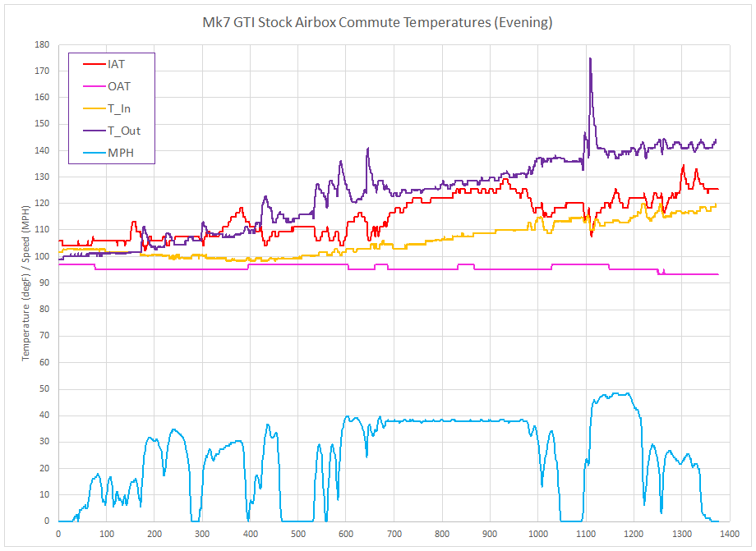Click the y-axis label 90

[x=44, y=282]
